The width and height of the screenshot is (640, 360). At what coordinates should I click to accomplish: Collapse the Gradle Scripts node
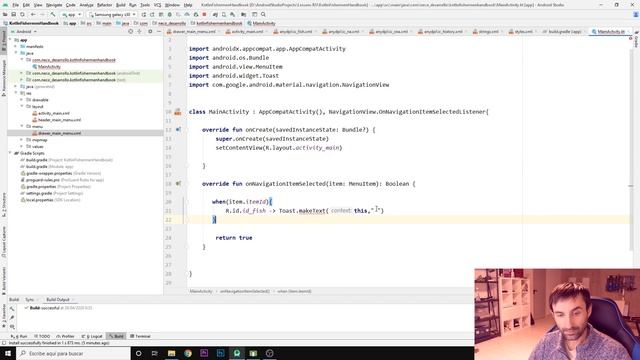[11, 153]
